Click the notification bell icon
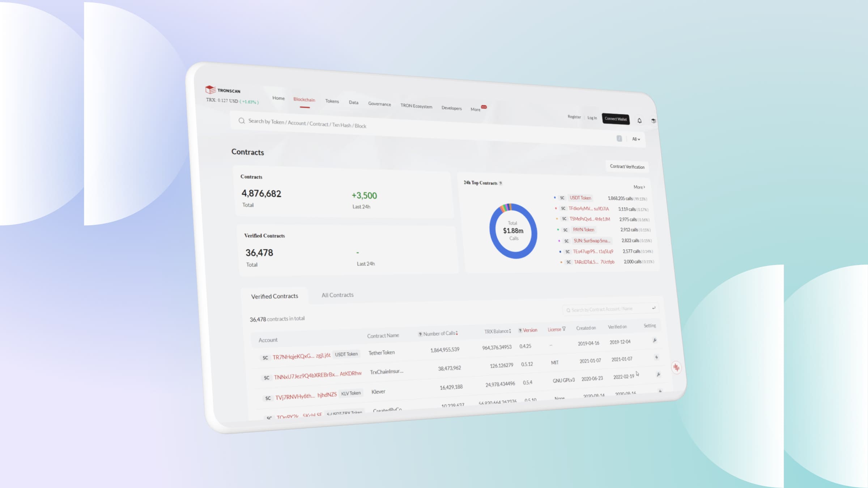Screen dimensions: 868x488 tap(640, 119)
